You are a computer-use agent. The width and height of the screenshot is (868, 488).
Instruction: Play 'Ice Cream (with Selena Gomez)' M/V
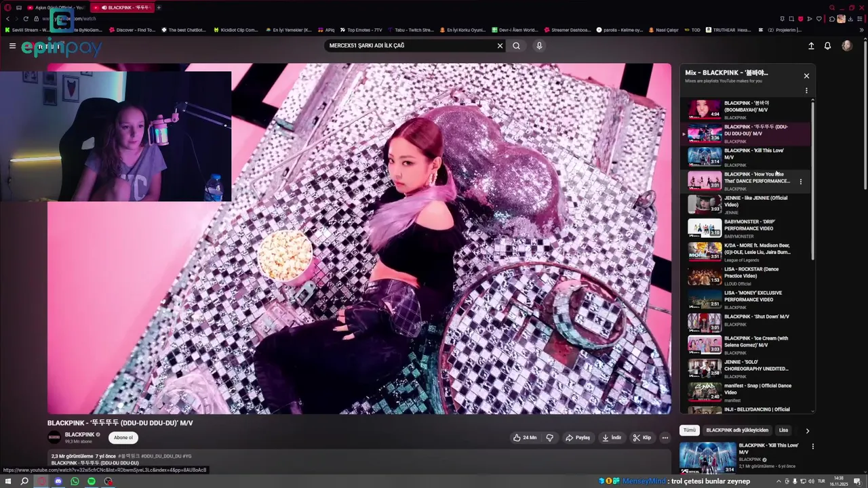click(x=746, y=344)
